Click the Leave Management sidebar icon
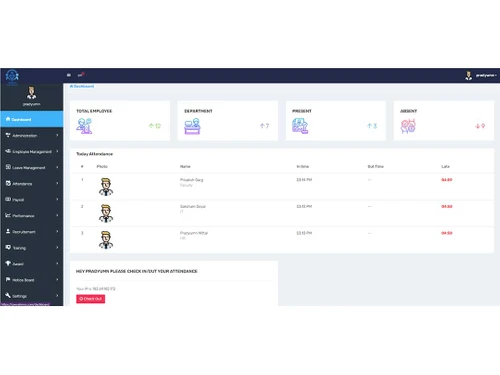 8,167
